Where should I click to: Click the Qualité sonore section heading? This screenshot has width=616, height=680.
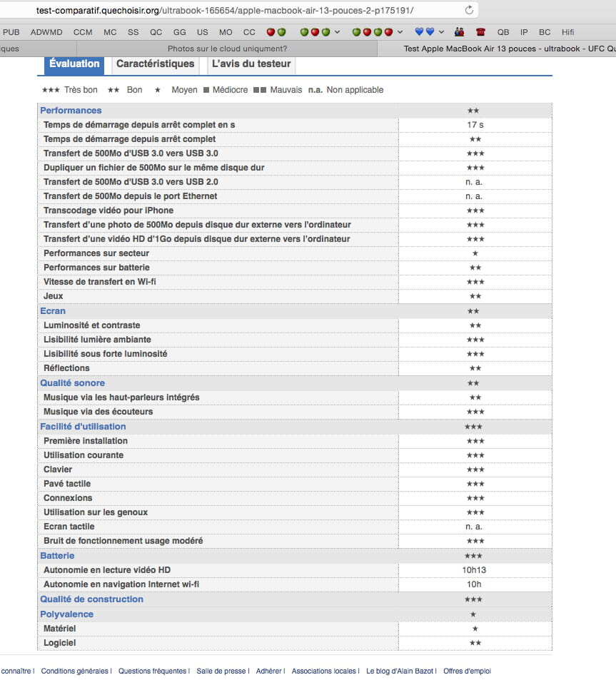point(72,383)
